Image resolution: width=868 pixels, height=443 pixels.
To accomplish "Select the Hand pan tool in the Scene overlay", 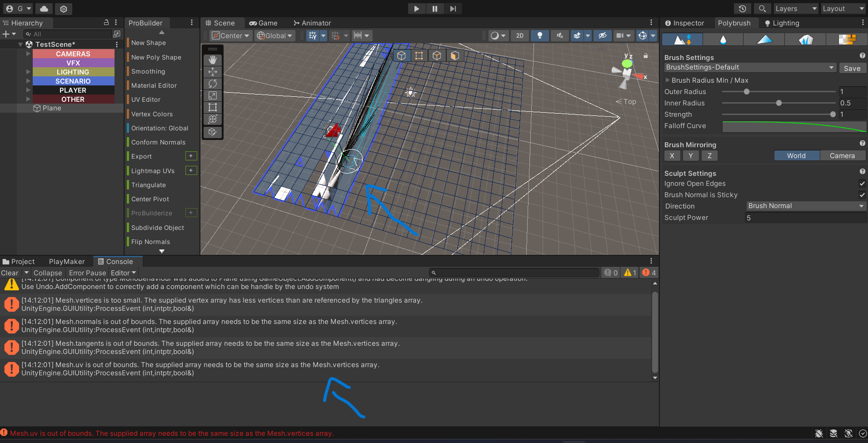I will click(212, 59).
